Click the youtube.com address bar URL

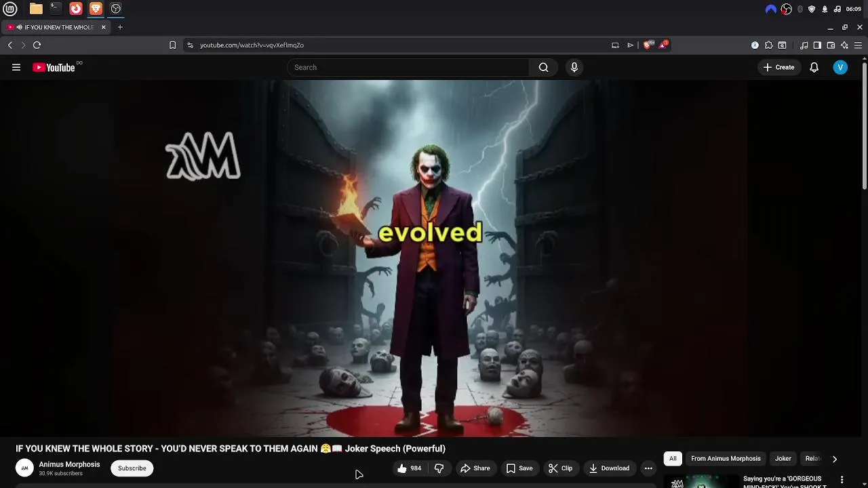[252, 45]
